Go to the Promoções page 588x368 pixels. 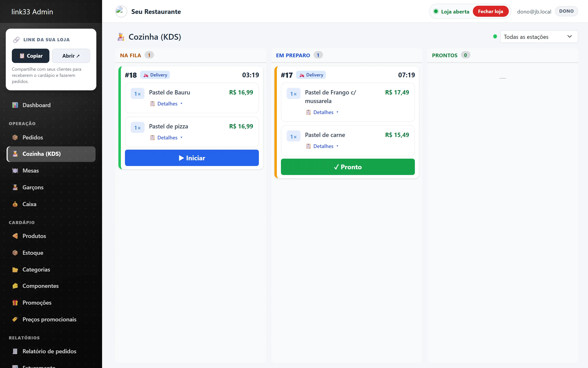click(x=51, y=303)
